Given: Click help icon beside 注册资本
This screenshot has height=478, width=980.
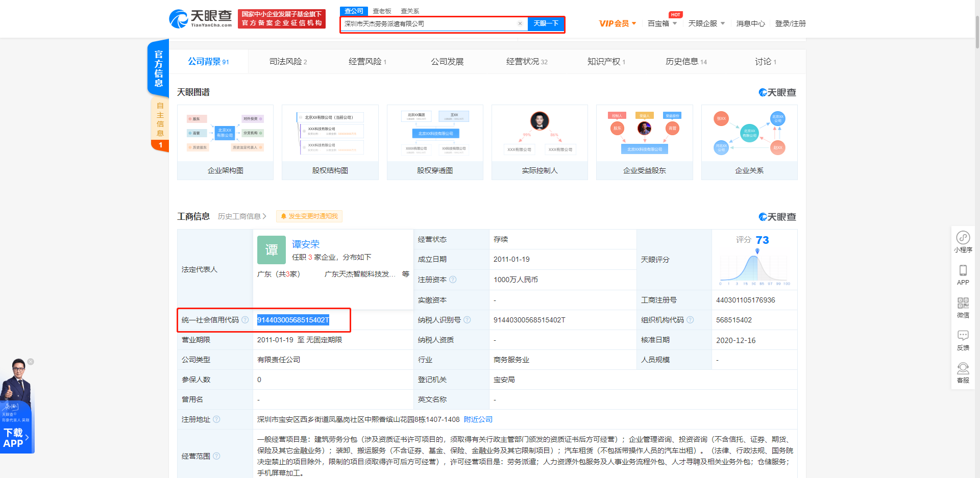Looking at the screenshot, I should (x=453, y=280).
